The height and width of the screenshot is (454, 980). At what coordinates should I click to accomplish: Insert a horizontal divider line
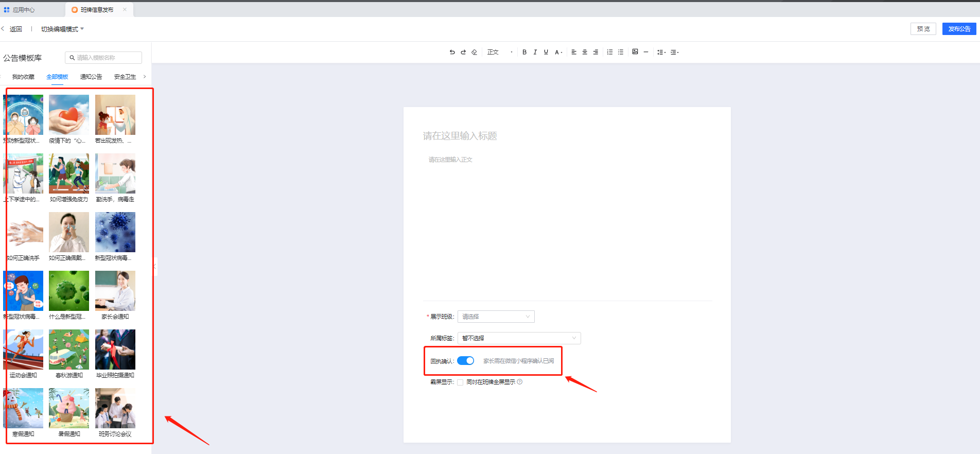(646, 52)
